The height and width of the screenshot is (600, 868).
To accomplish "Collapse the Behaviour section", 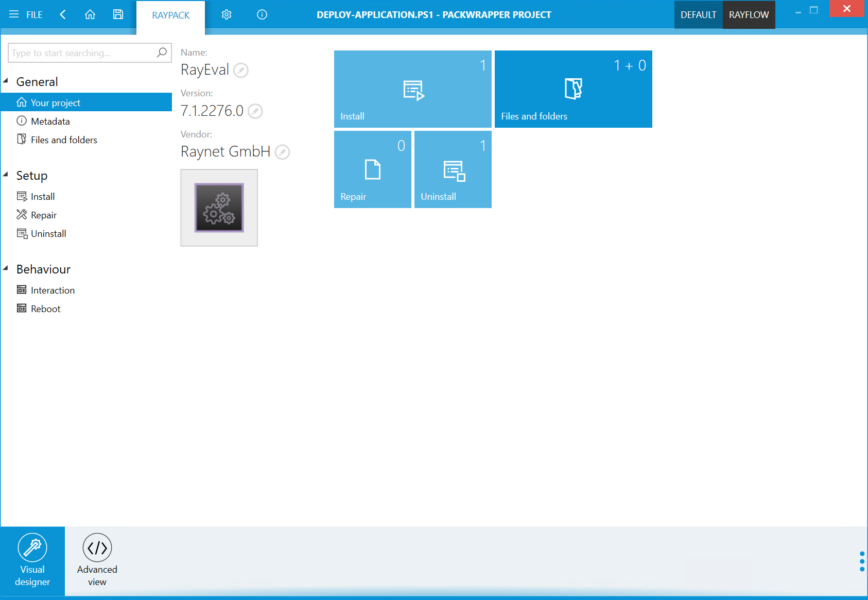I will tap(6, 269).
